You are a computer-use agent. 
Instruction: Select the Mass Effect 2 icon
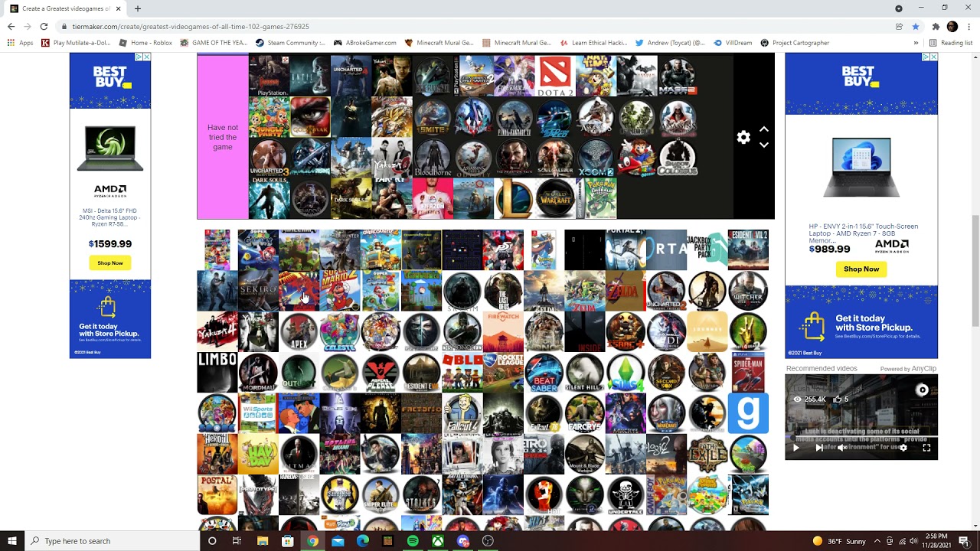[678, 76]
